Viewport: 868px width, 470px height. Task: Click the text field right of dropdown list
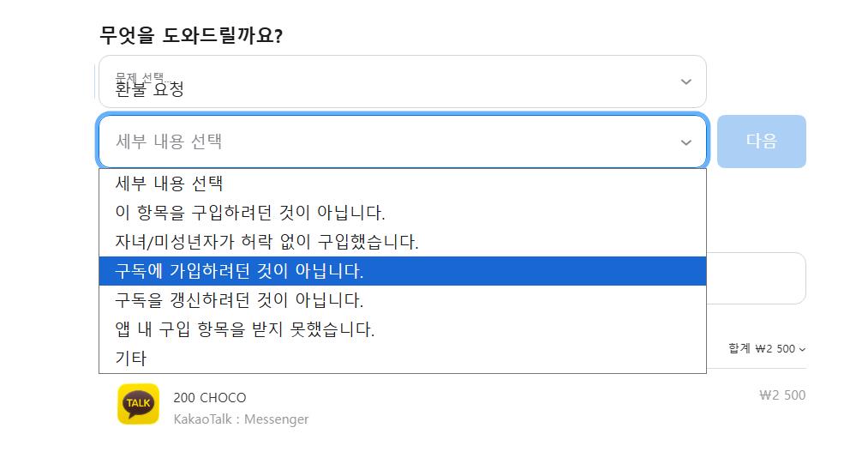[756, 278]
